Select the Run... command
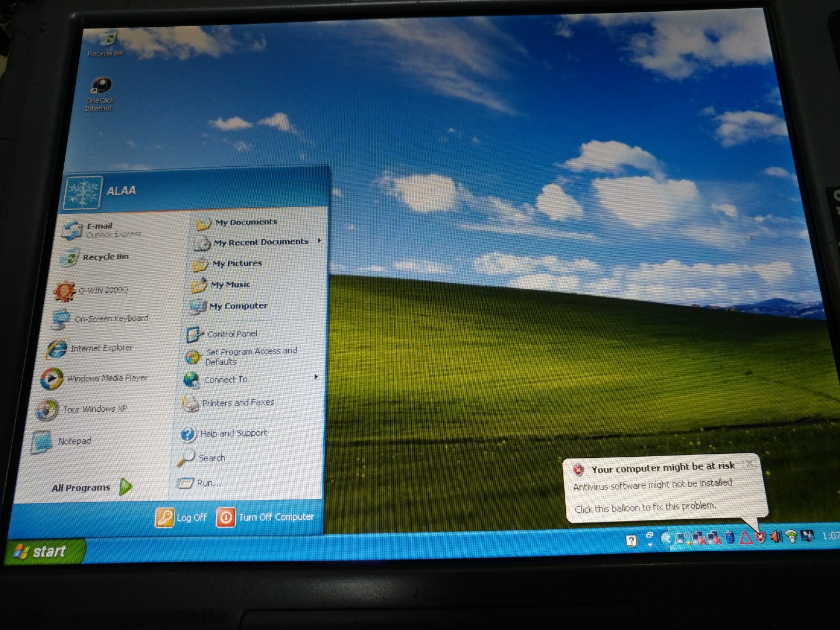The image size is (840, 630). click(199, 483)
